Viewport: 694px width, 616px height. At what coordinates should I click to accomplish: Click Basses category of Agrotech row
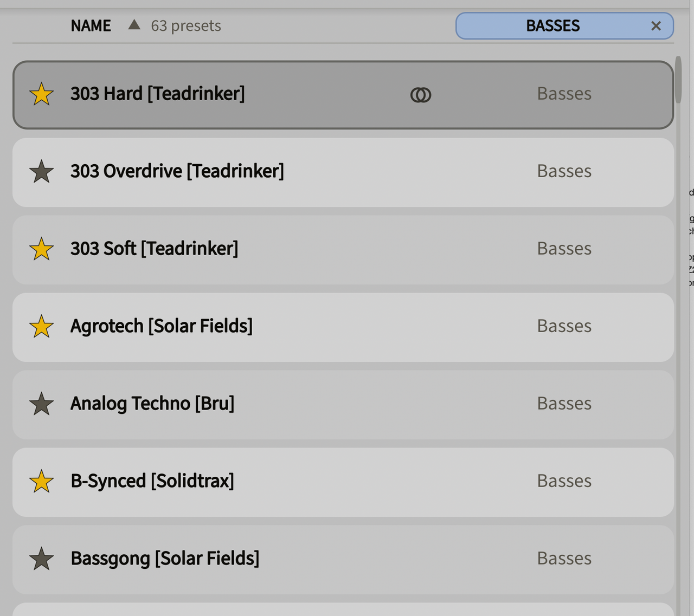point(564,326)
